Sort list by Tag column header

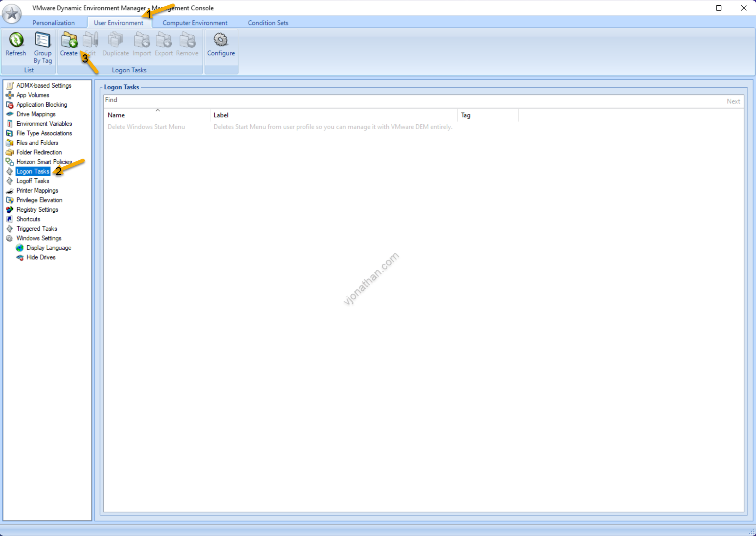pos(488,115)
